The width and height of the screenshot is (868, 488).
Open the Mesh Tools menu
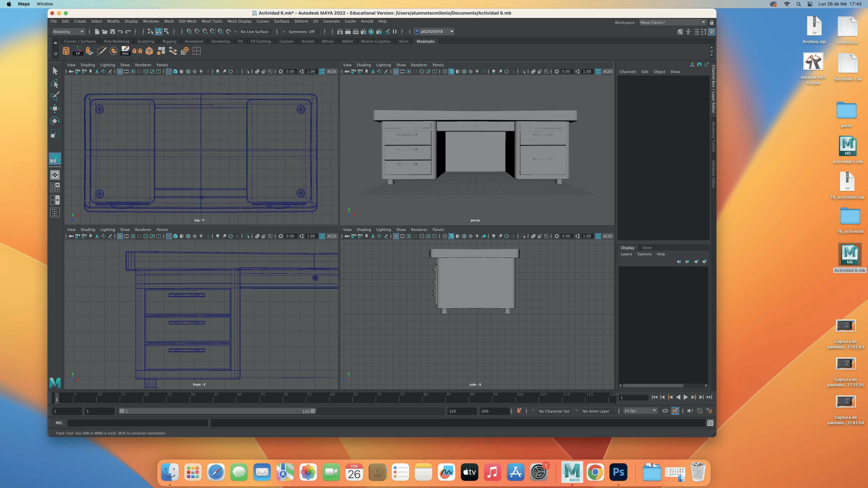coord(212,21)
